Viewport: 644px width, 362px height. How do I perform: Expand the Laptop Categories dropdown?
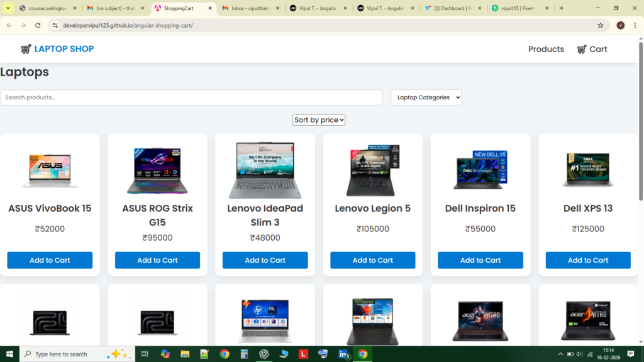point(426,97)
